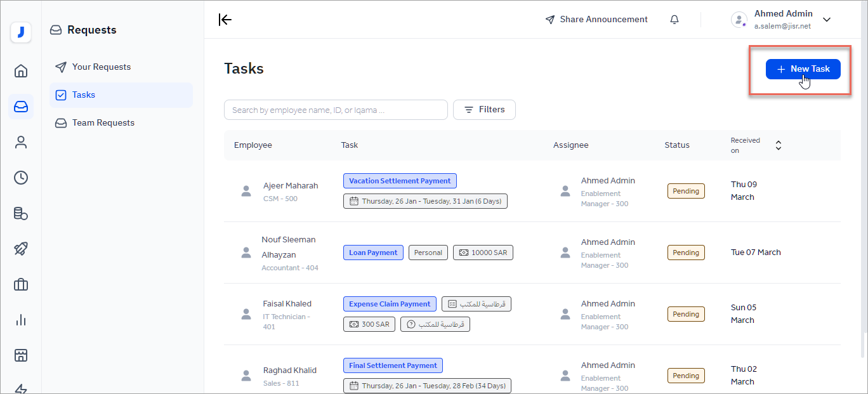
Task: Click the employee search input field
Action: (x=336, y=109)
